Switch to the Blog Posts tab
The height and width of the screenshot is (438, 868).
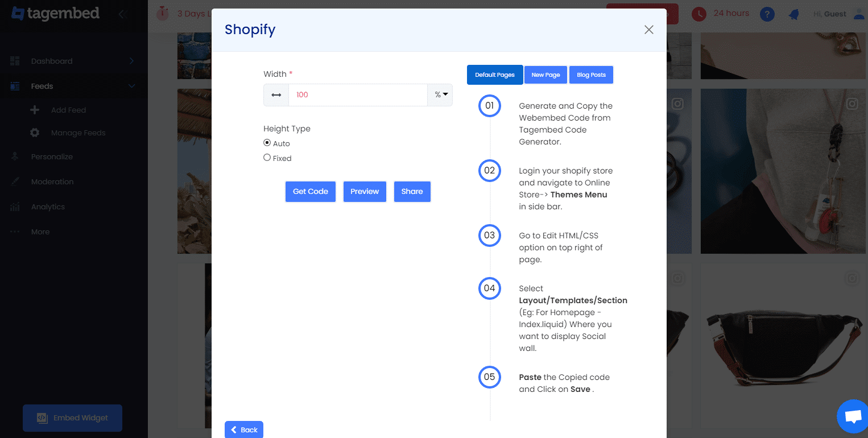click(x=591, y=75)
